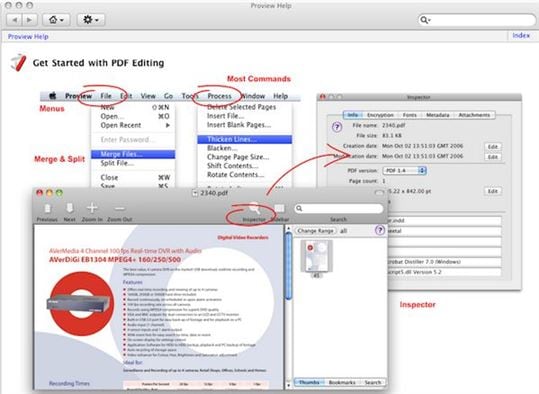Click the sidebar's purple help button
539x394 pixels.
(x=380, y=230)
